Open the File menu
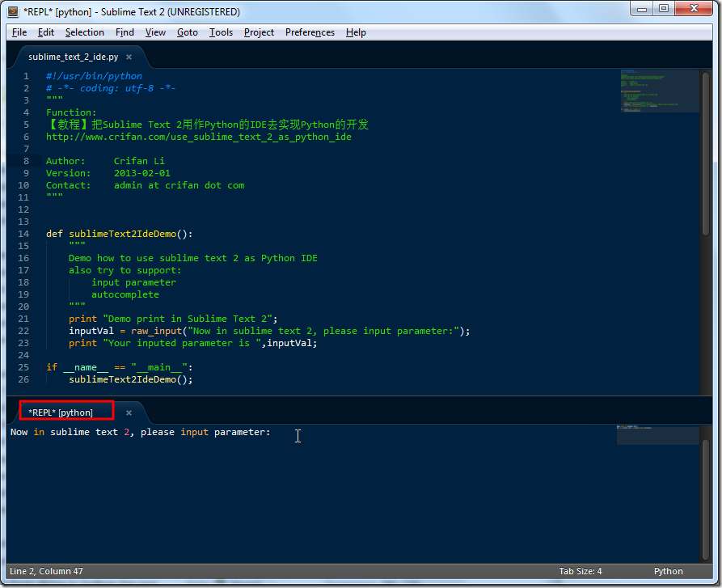 [19, 32]
